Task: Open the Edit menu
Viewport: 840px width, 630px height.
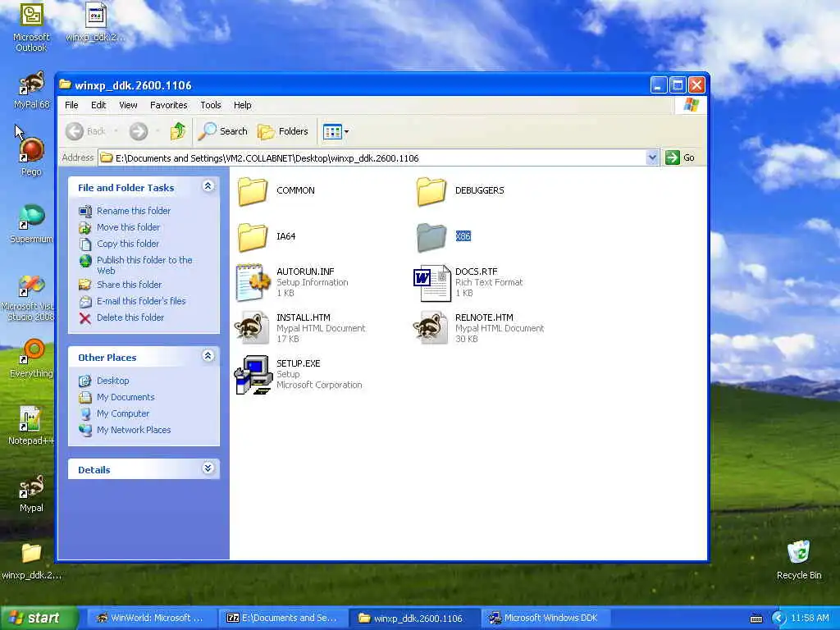Action: (x=98, y=105)
